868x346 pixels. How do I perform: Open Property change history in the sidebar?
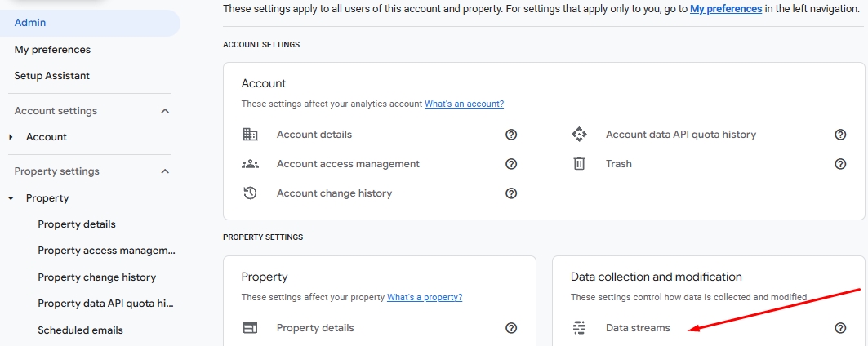97,277
